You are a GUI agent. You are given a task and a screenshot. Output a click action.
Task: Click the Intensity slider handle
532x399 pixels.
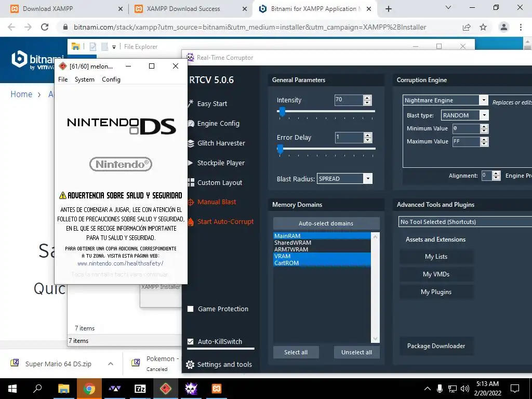282,112
